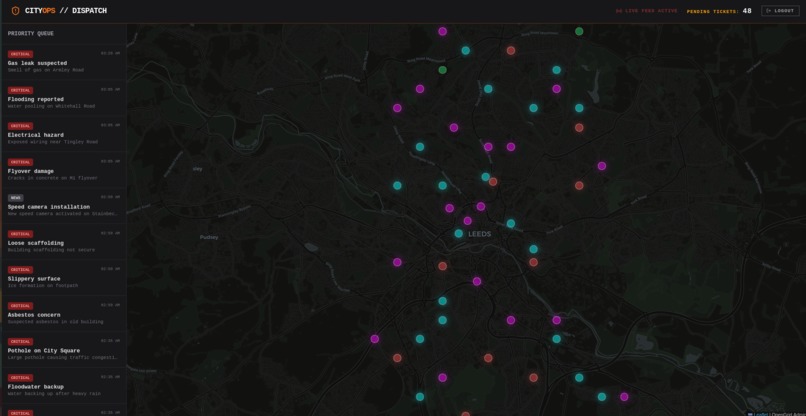The width and height of the screenshot is (806, 416).
Task: Click the Logout button
Action: tap(780, 11)
